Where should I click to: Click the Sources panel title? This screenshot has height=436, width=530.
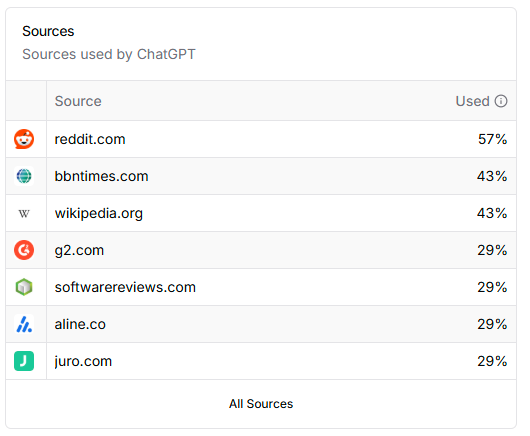tap(48, 31)
